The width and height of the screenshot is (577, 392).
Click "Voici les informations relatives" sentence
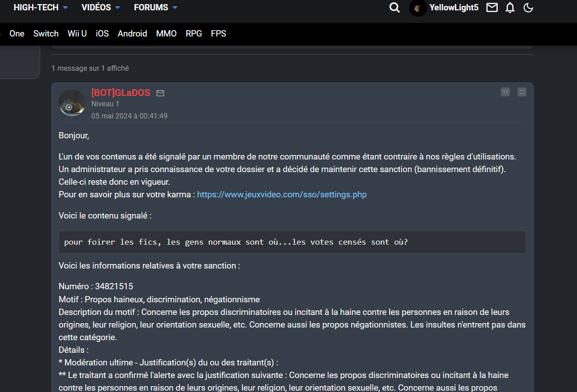point(149,266)
